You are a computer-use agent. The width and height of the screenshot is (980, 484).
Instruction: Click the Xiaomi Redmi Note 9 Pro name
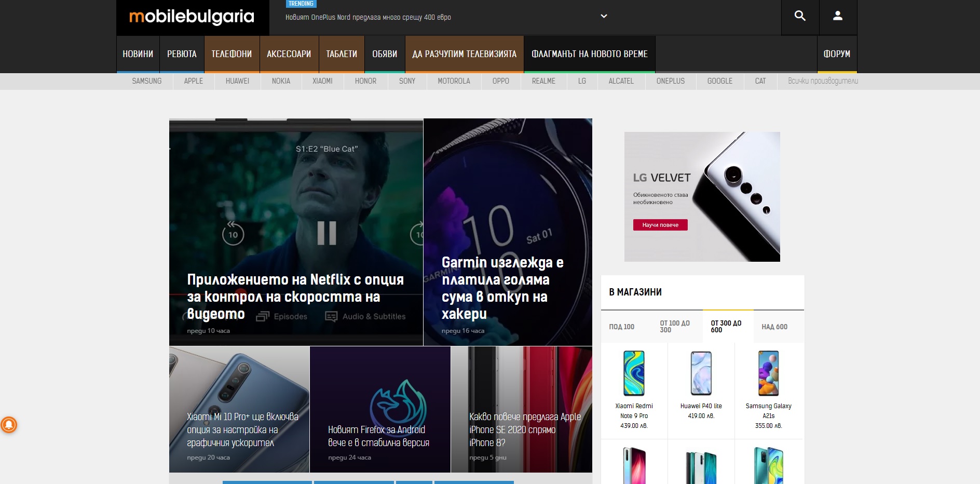tap(634, 411)
